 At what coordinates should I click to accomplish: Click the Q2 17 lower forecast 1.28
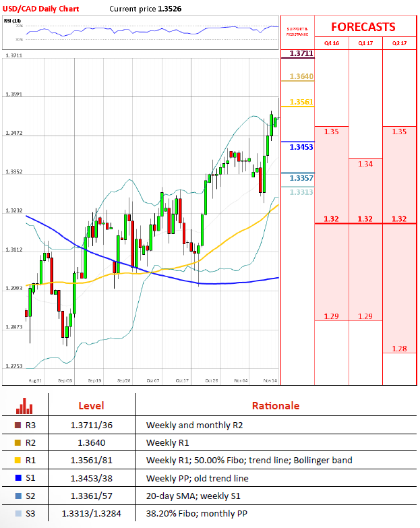(x=400, y=349)
